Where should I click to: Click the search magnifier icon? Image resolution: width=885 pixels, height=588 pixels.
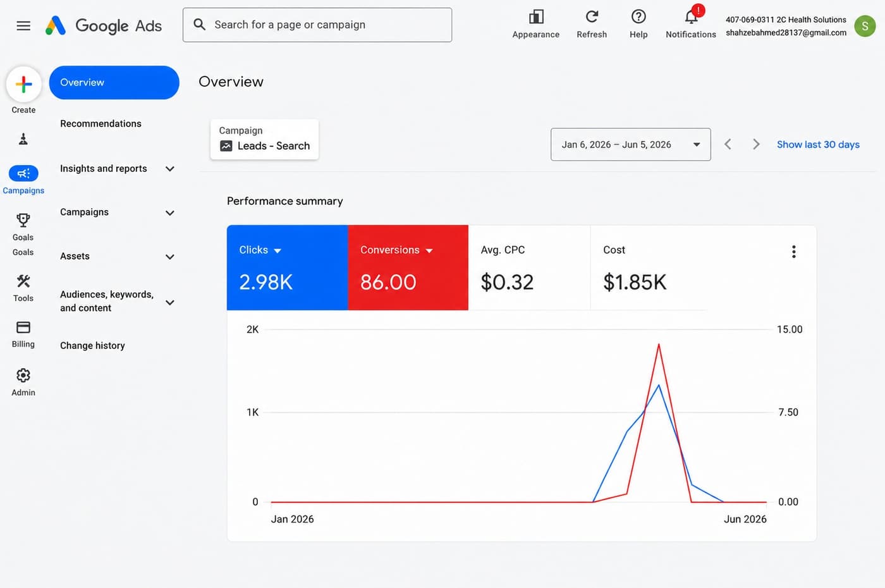click(200, 25)
